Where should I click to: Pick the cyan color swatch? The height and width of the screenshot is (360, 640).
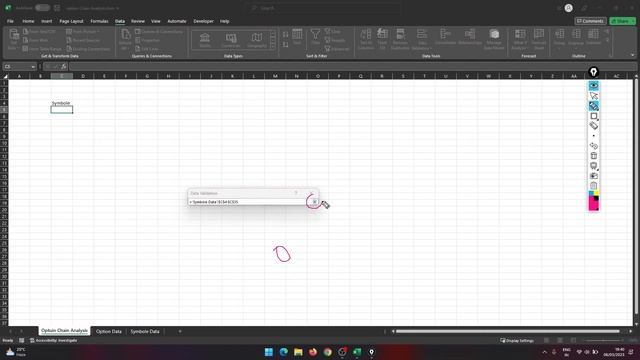pyautogui.click(x=591, y=193)
